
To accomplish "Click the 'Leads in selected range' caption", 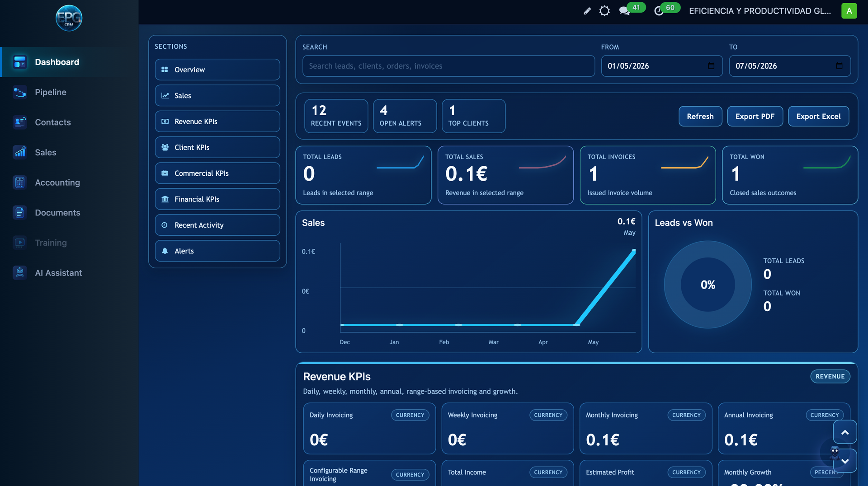I will pyautogui.click(x=338, y=193).
